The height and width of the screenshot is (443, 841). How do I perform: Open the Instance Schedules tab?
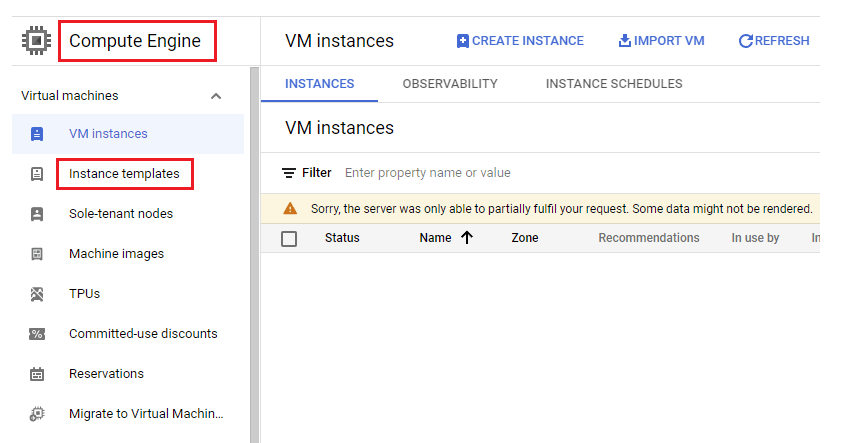(x=614, y=84)
